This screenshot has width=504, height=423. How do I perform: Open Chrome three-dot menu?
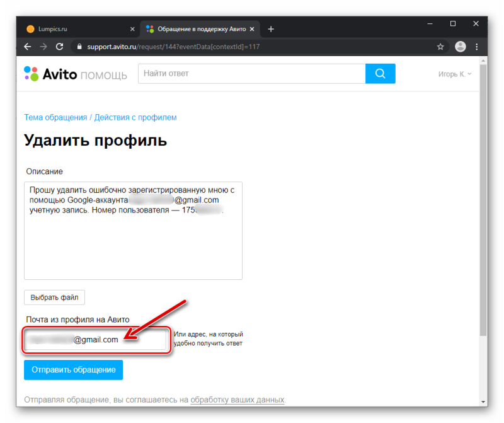click(477, 47)
